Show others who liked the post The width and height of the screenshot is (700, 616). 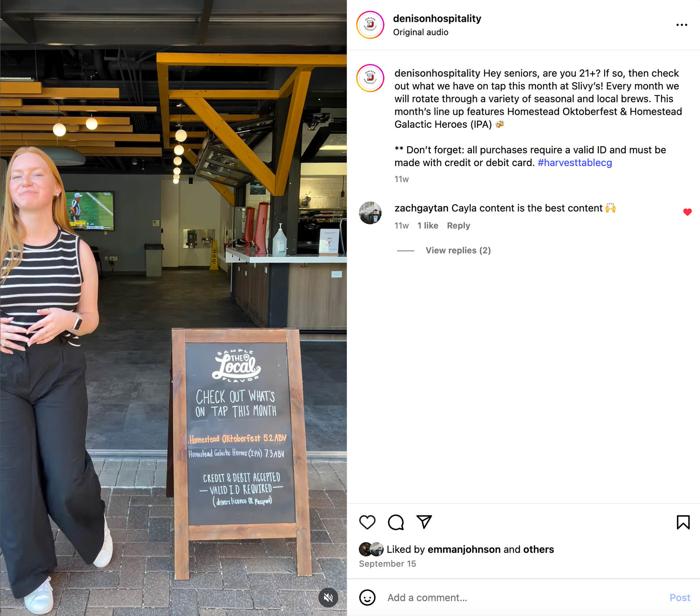(538, 549)
